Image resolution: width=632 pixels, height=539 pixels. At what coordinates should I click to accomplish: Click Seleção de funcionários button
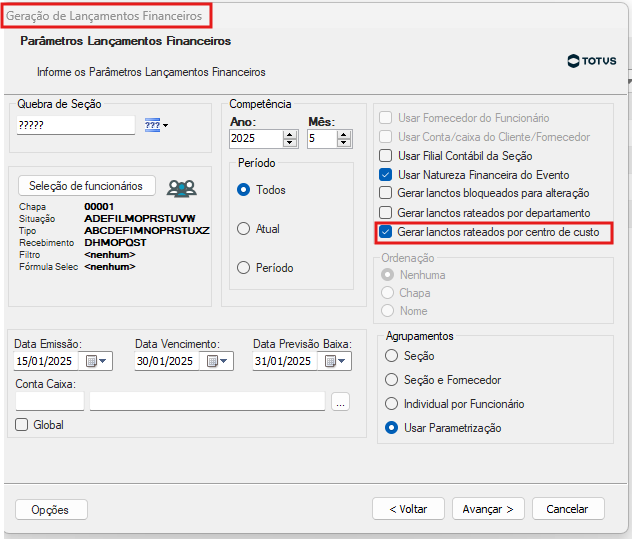(86, 185)
